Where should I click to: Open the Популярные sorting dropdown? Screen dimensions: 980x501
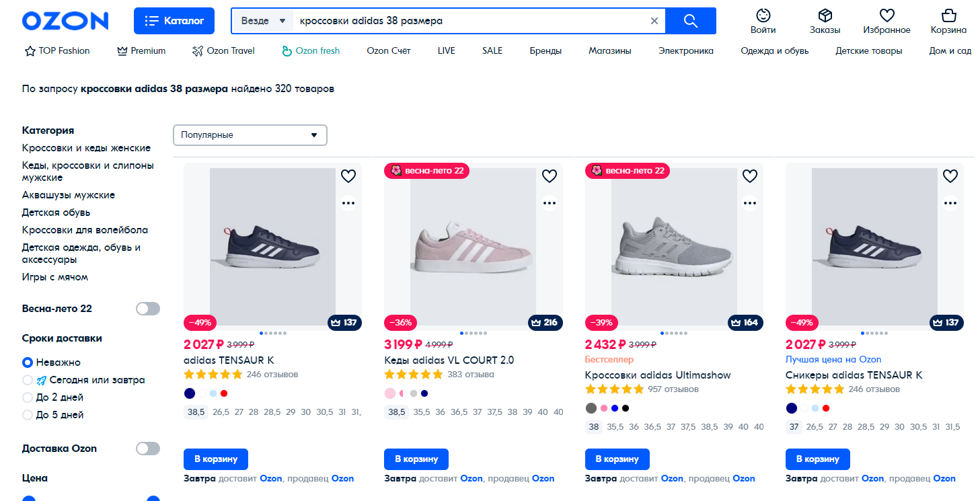coord(250,135)
